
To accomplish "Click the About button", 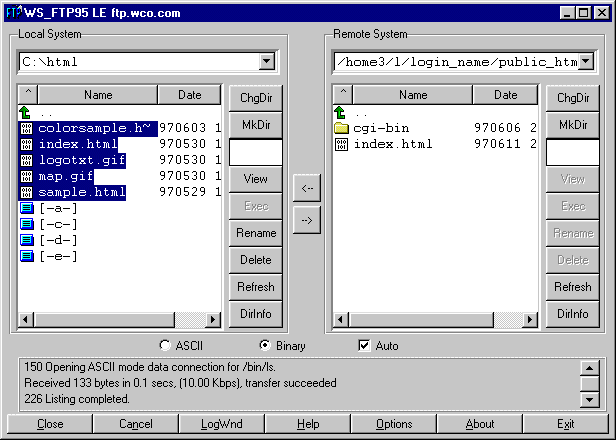I will point(480,424).
